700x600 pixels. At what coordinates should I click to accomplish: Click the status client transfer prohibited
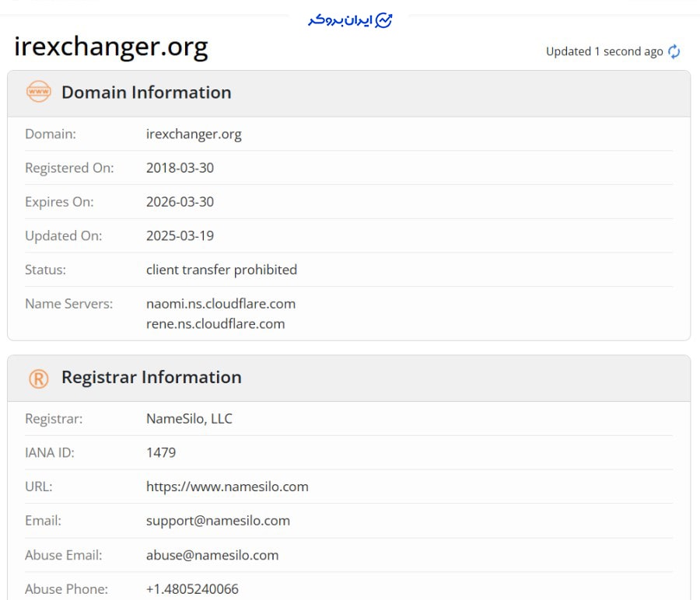[x=222, y=270]
